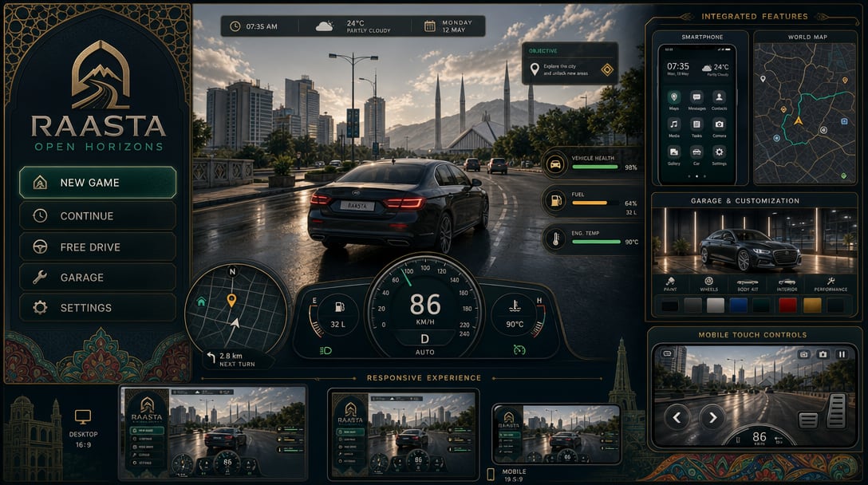This screenshot has width=868, height=485.
Task: Open Maps app on the smartphone
Action: [673, 97]
